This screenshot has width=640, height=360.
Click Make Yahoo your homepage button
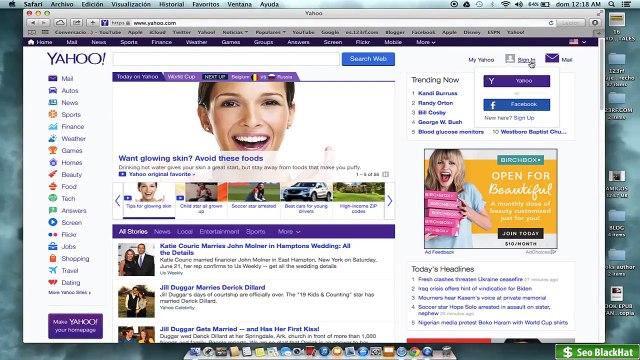click(x=75, y=326)
